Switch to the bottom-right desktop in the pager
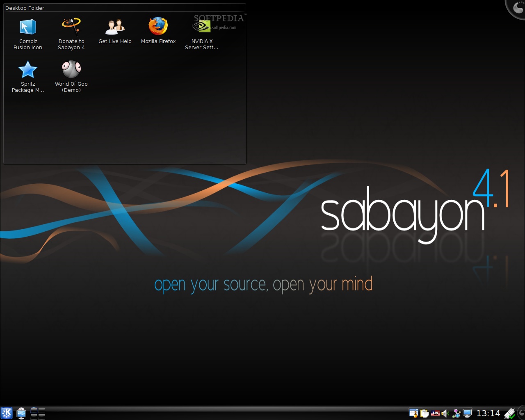Viewport: 525px width, 420px height. (41, 416)
